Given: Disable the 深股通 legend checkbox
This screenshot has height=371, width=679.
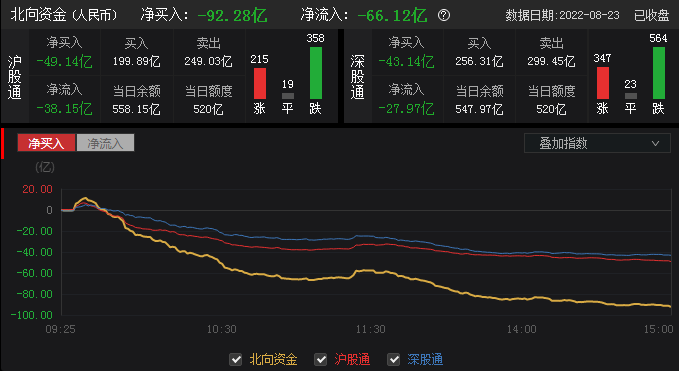Looking at the screenshot, I should 393,359.
